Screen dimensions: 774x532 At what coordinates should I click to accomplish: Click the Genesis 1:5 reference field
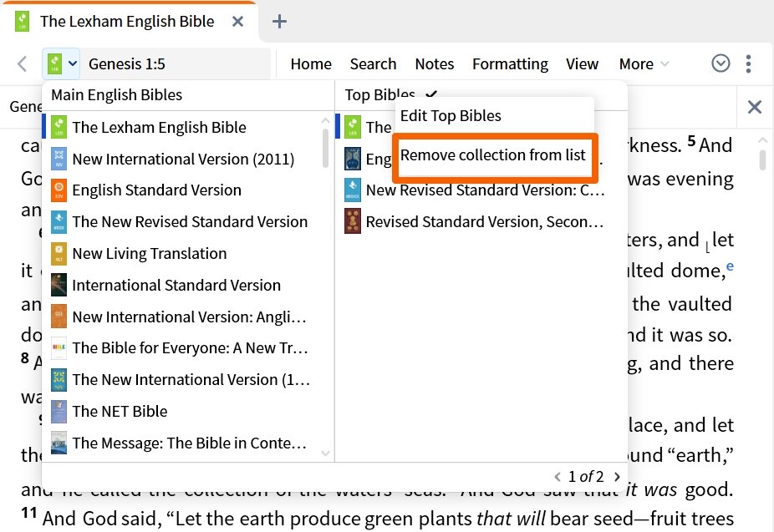click(176, 64)
